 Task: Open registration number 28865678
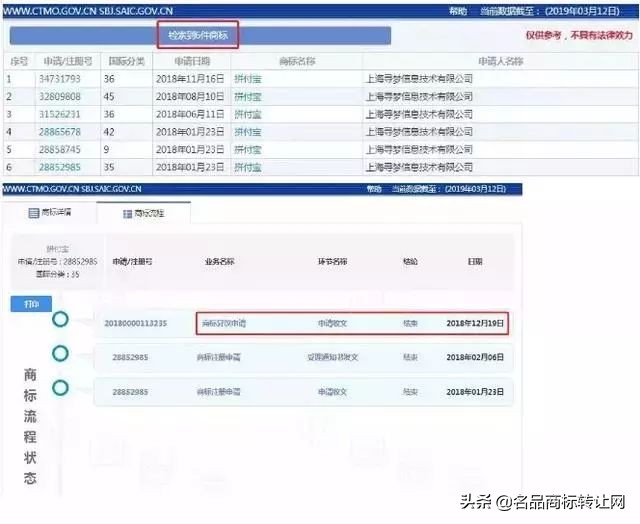tap(60, 132)
